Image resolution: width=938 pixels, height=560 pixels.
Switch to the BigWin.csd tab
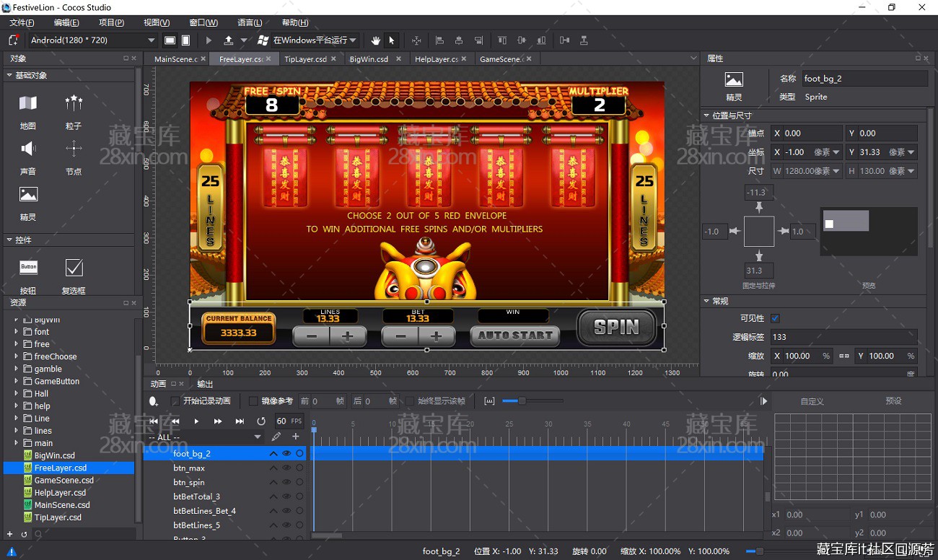(x=369, y=59)
